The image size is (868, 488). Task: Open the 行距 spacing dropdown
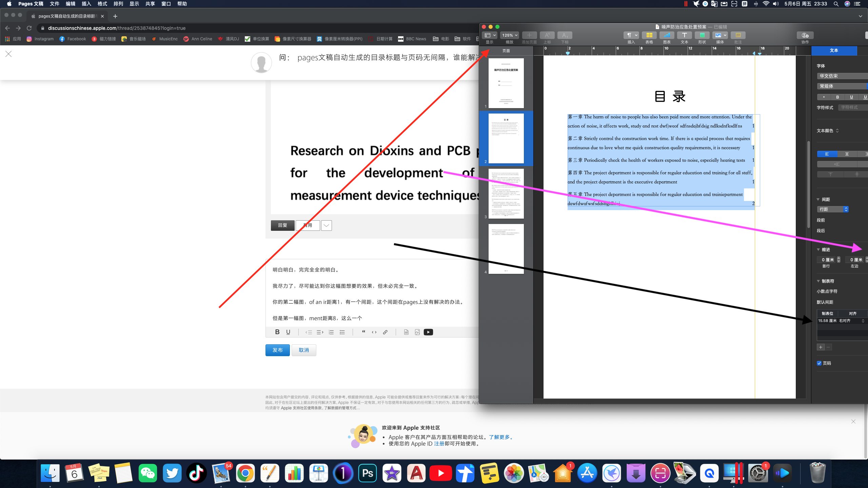[x=833, y=209]
